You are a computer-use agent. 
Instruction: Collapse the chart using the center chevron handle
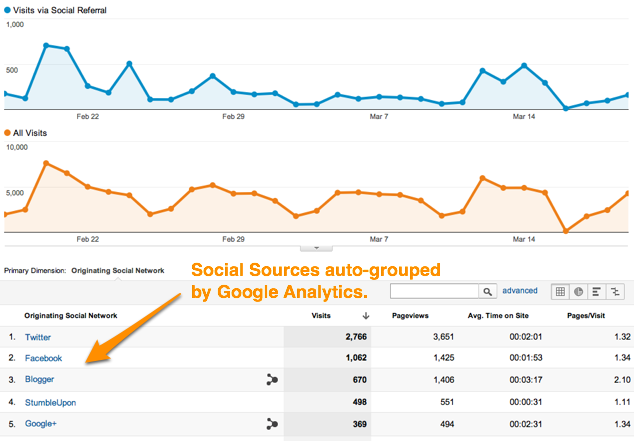(x=316, y=247)
